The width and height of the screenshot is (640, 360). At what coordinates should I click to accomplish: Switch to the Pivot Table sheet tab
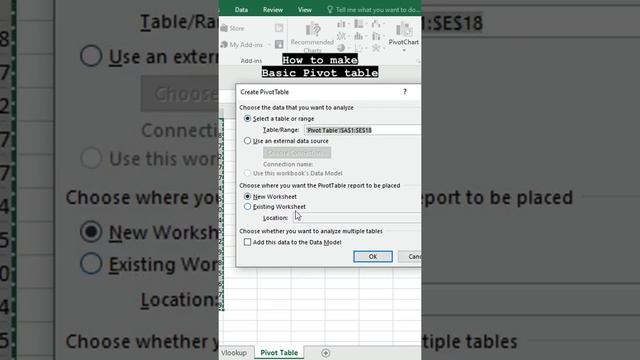pyautogui.click(x=279, y=353)
